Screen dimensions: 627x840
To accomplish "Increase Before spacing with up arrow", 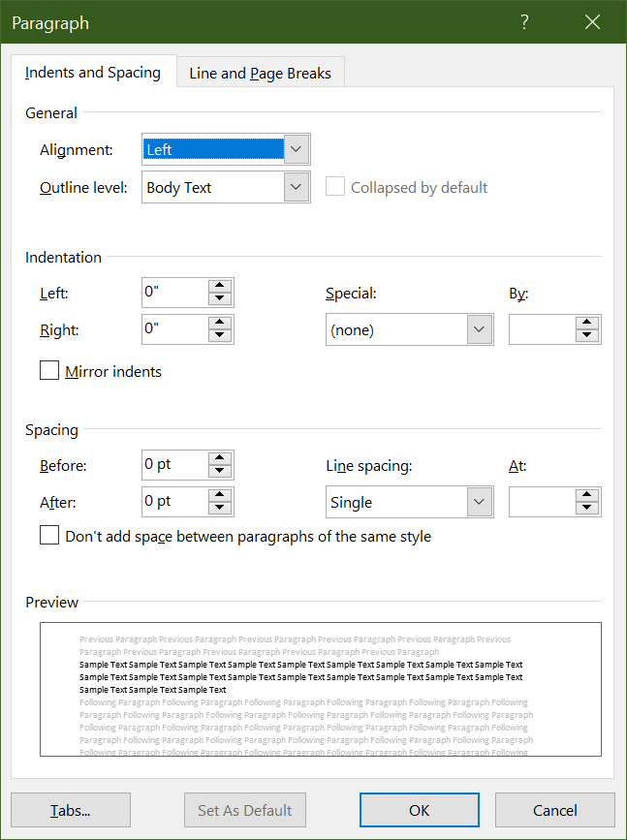I will (220, 458).
